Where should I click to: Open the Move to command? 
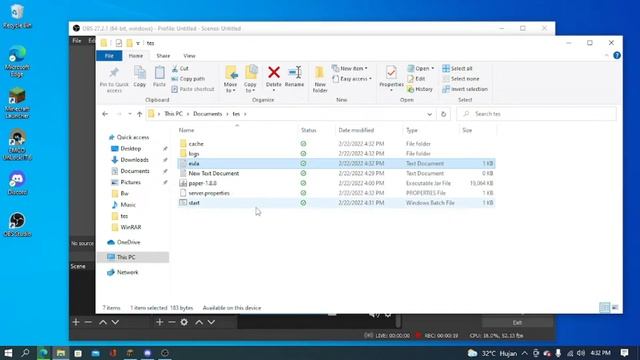[231, 79]
